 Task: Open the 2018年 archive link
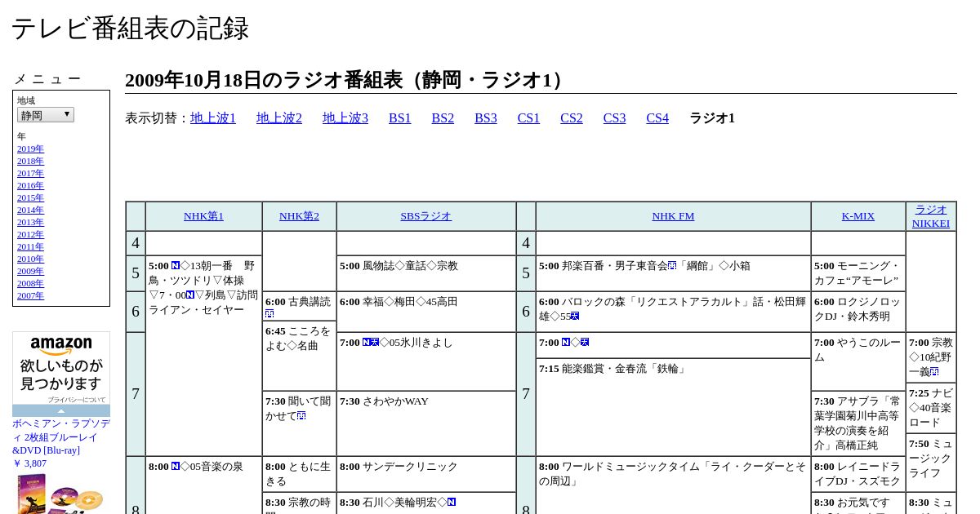(30, 162)
